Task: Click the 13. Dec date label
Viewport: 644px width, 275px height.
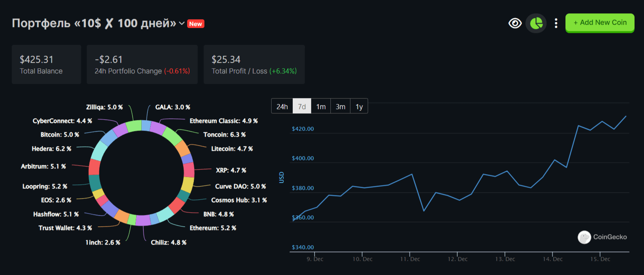Action: 505,259
